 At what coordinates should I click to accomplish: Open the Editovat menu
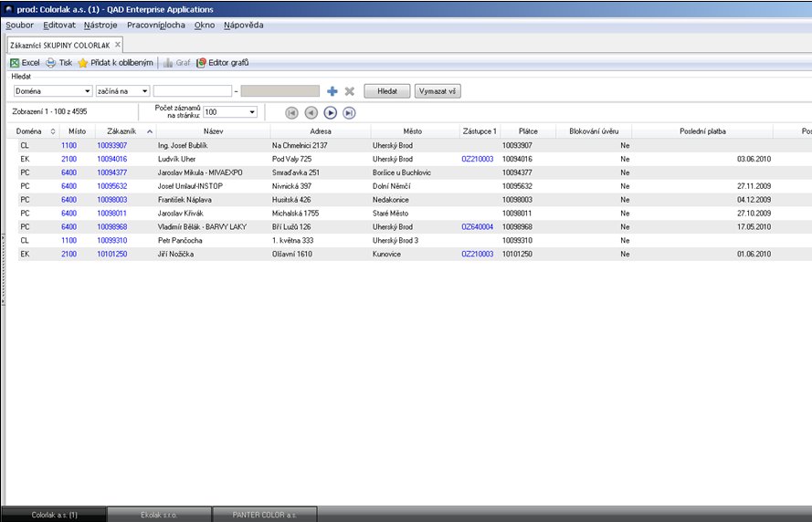pos(59,25)
